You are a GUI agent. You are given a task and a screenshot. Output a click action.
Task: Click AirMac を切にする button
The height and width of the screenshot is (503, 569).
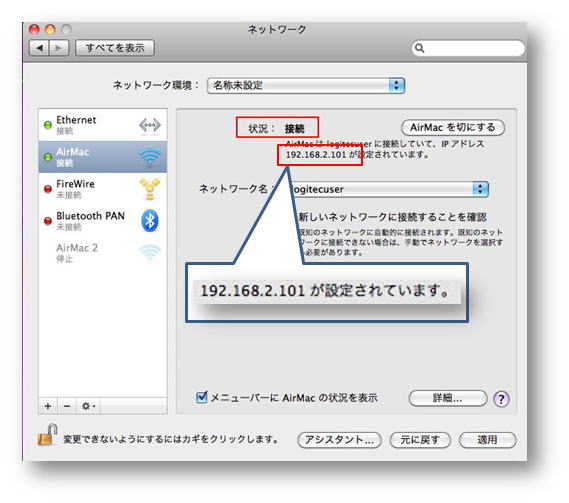point(453,127)
